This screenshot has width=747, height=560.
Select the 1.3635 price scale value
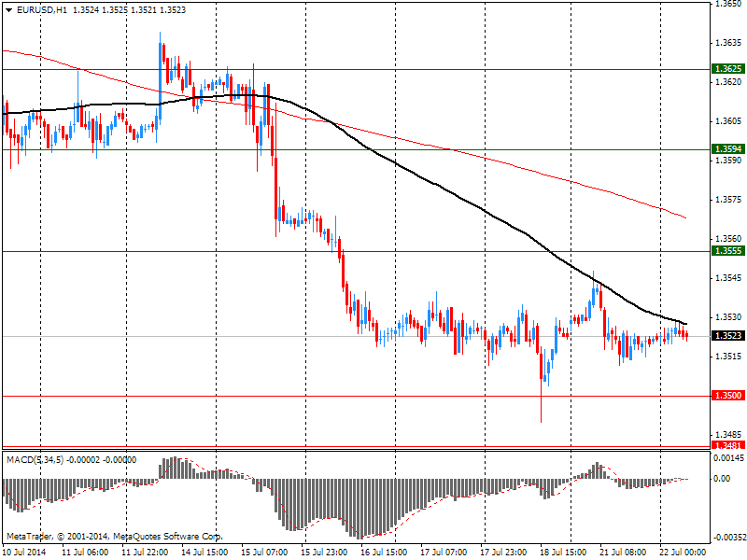pos(729,43)
